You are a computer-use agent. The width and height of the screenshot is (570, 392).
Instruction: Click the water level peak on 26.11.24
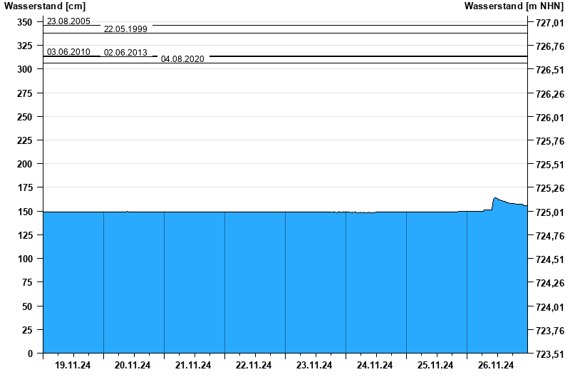tap(495, 198)
